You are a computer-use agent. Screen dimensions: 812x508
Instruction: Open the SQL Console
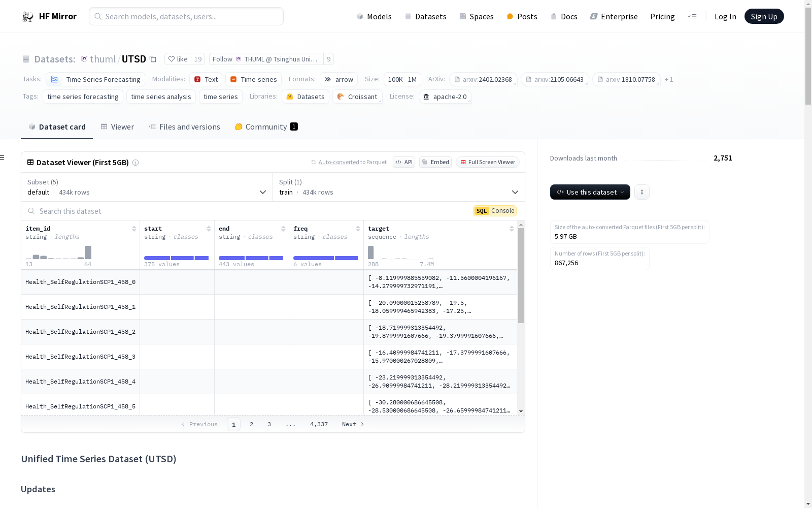495,211
